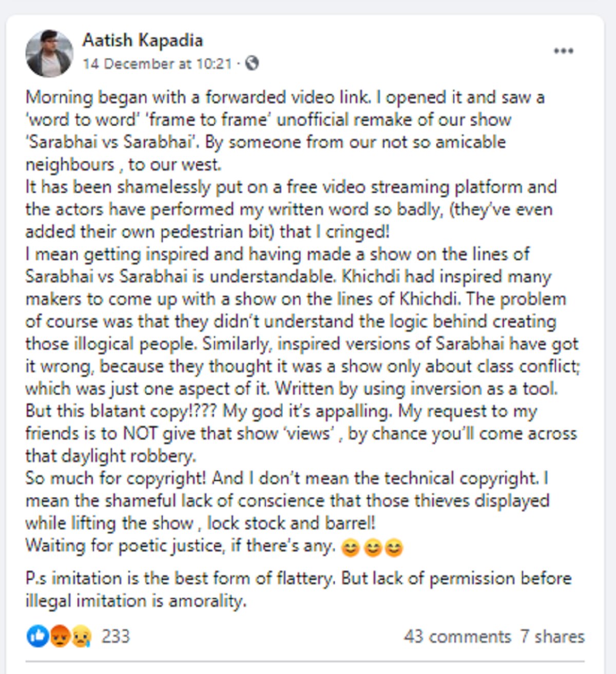Click the crying Sad reaction icon
Image resolution: width=616 pixels, height=674 pixels.
(x=81, y=637)
